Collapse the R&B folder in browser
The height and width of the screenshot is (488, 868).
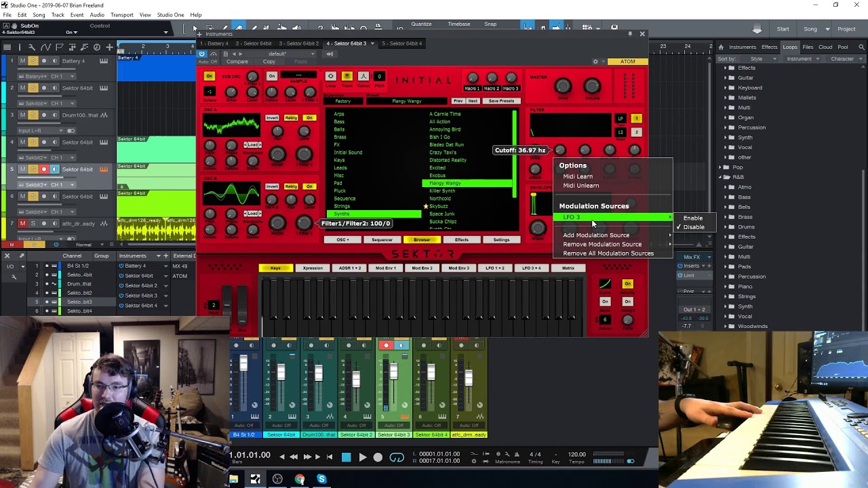(721, 177)
